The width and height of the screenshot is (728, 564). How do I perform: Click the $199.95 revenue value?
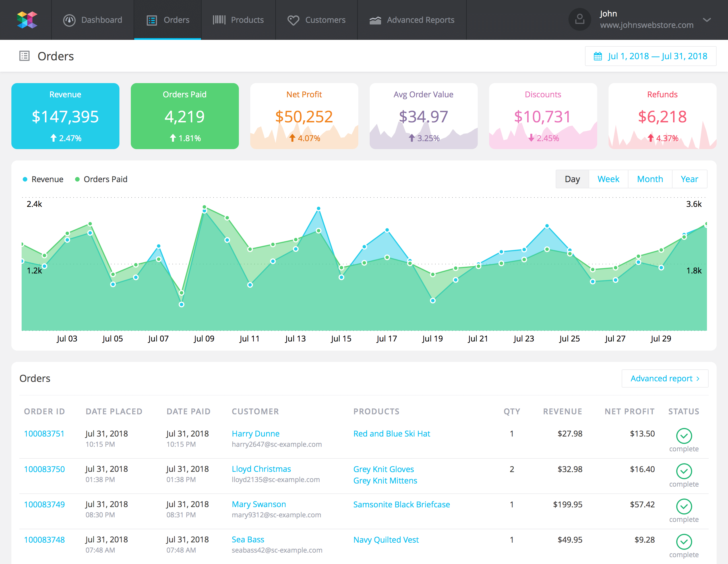(568, 504)
